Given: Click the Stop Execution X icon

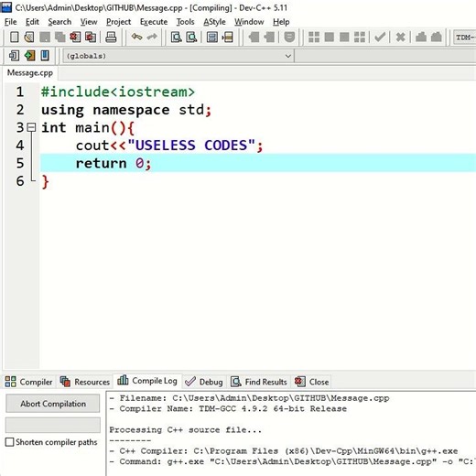Looking at the screenshot, I should (x=400, y=38).
